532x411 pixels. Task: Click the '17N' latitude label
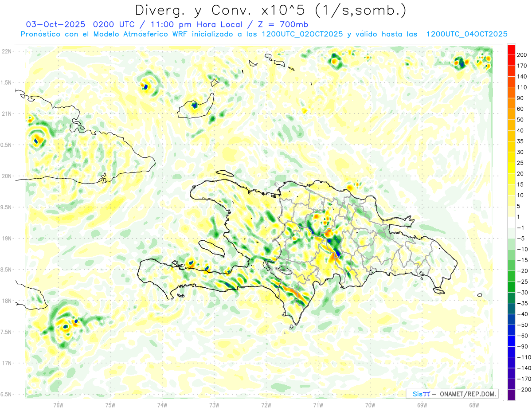[6, 363]
